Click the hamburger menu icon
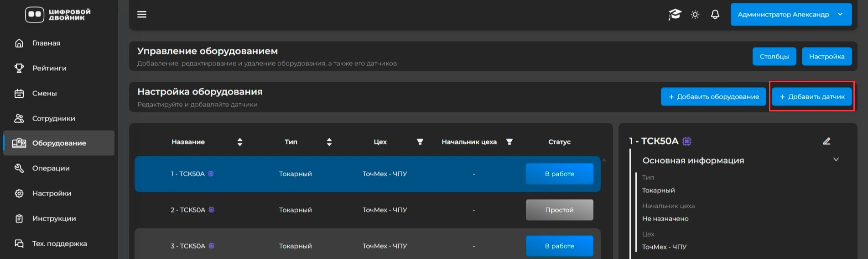The height and width of the screenshot is (259, 868). (142, 15)
